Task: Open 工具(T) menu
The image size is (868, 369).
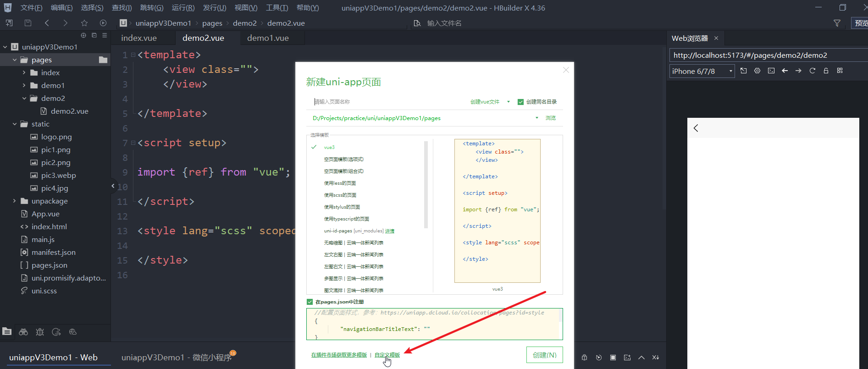Action: (x=277, y=8)
